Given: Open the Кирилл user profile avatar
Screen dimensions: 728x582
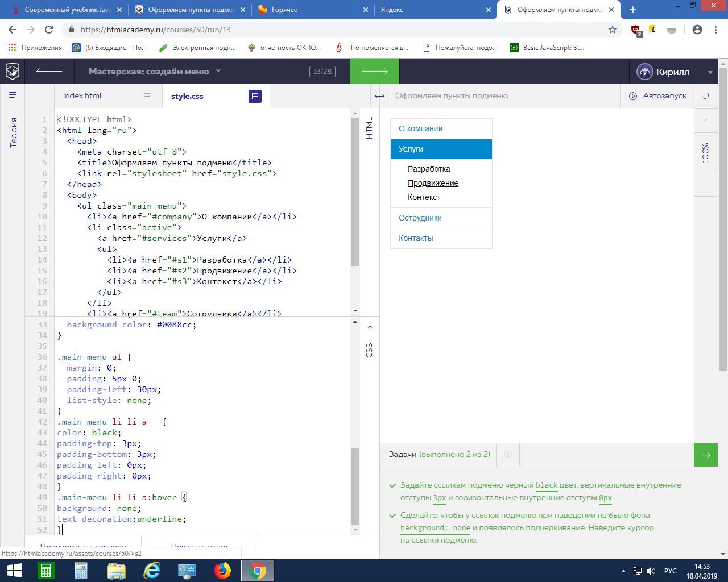Looking at the screenshot, I should 644,72.
